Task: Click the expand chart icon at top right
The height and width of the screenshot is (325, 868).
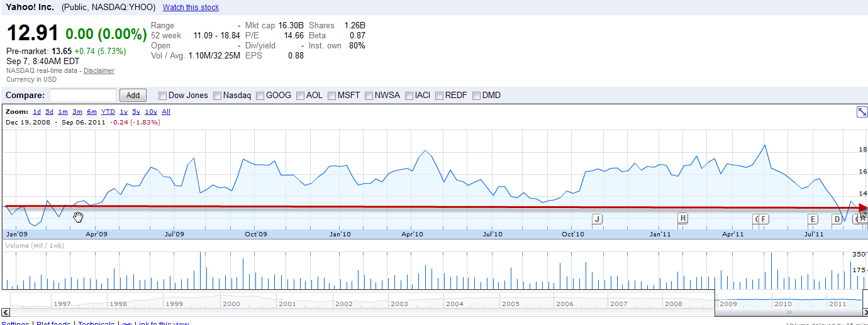Action: pyautogui.click(x=862, y=112)
